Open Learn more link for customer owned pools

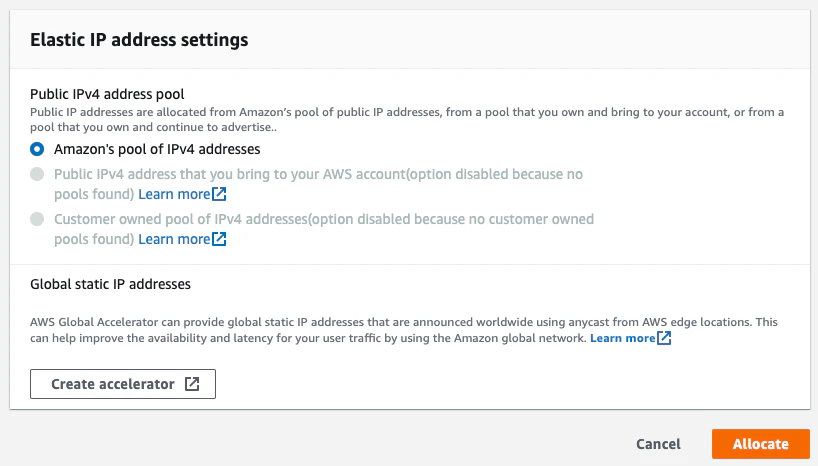click(174, 239)
